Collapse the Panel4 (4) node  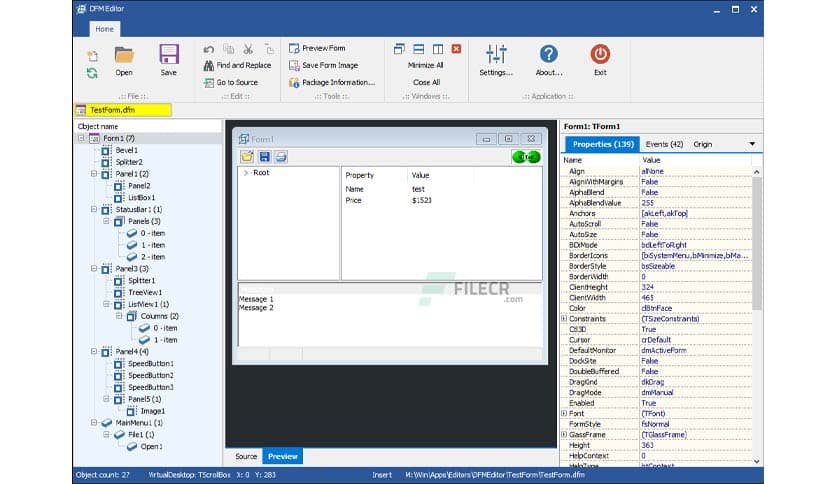tap(94, 351)
